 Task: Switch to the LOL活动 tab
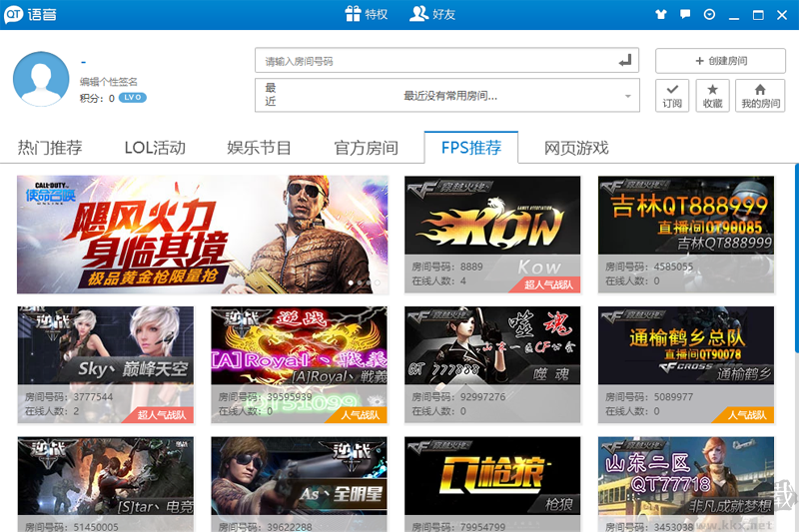click(155, 148)
